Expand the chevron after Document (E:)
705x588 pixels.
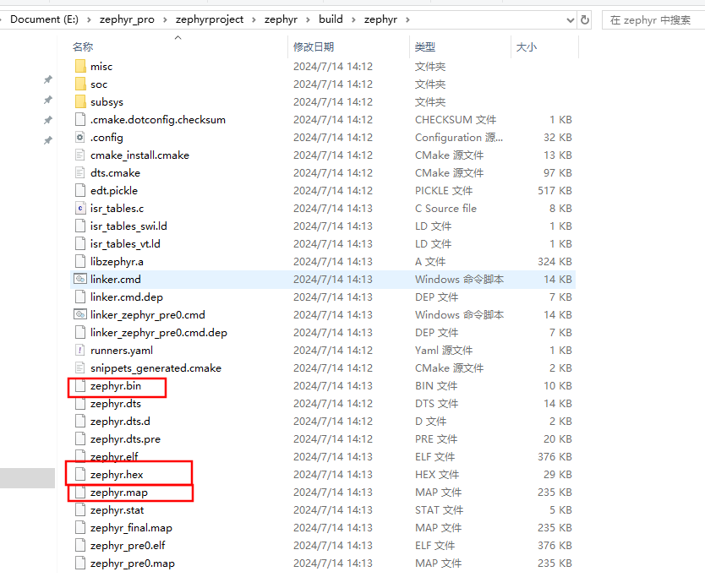pos(89,19)
